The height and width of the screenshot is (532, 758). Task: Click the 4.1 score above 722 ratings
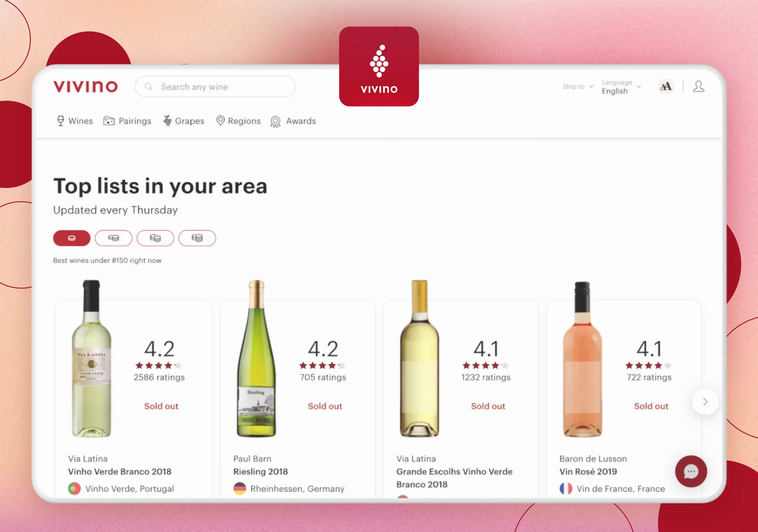(x=649, y=348)
